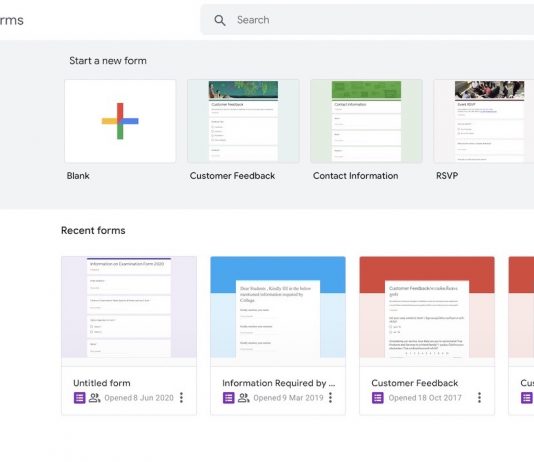Click Opened 9 Mar 2019 text

pyautogui.click(x=288, y=398)
